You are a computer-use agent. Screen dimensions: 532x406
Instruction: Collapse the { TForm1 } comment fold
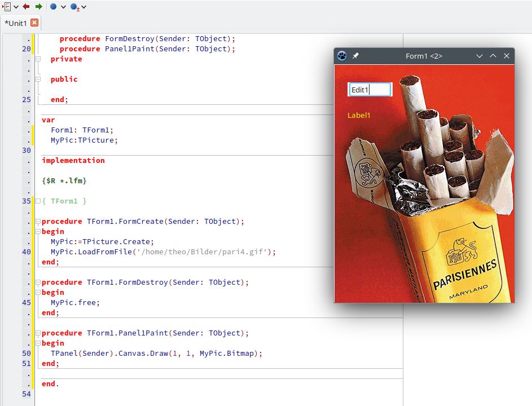pyautogui.click(x=38, y=201)
